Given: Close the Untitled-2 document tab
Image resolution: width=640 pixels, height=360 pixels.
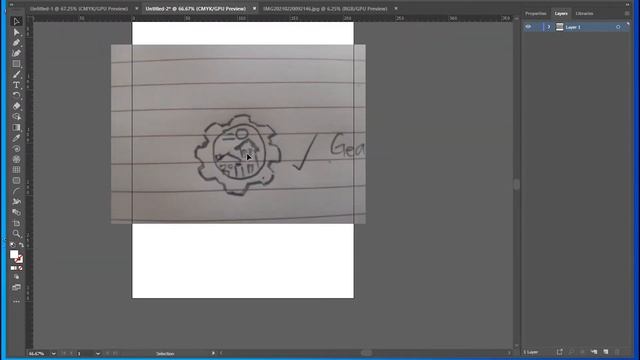Looking at the screenshot, I should (254, 9).
